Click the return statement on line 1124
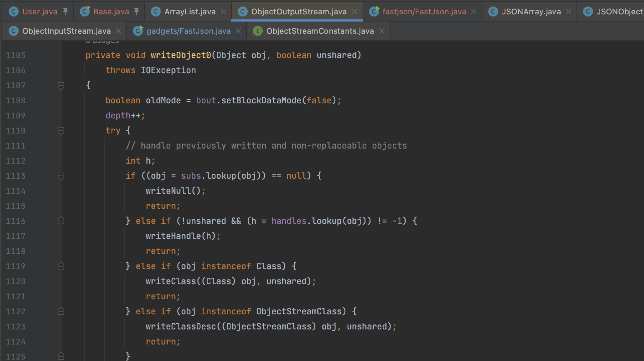Screen dimensions: 644x361 (163, 342)
